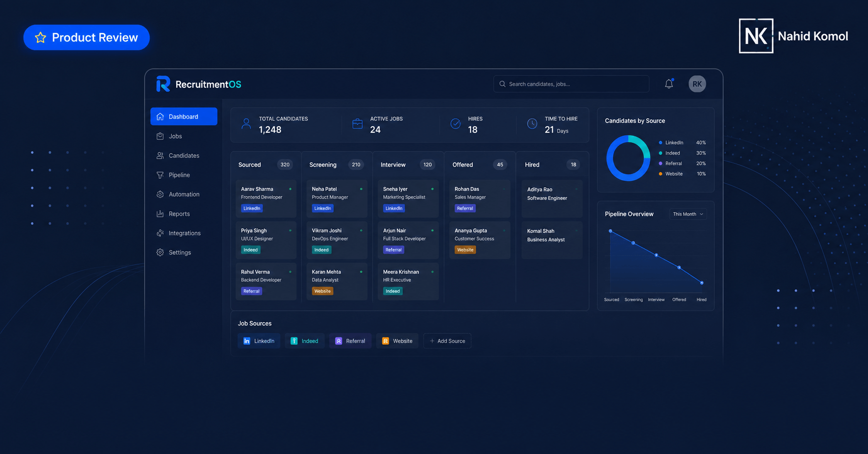This screenshot has height=454, width=868.
Task: Open Rohan Das candidate card
Action: point(480,199)
